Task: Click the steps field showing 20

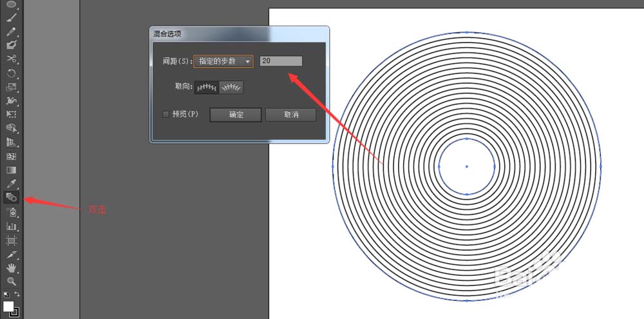Action: 281,61
